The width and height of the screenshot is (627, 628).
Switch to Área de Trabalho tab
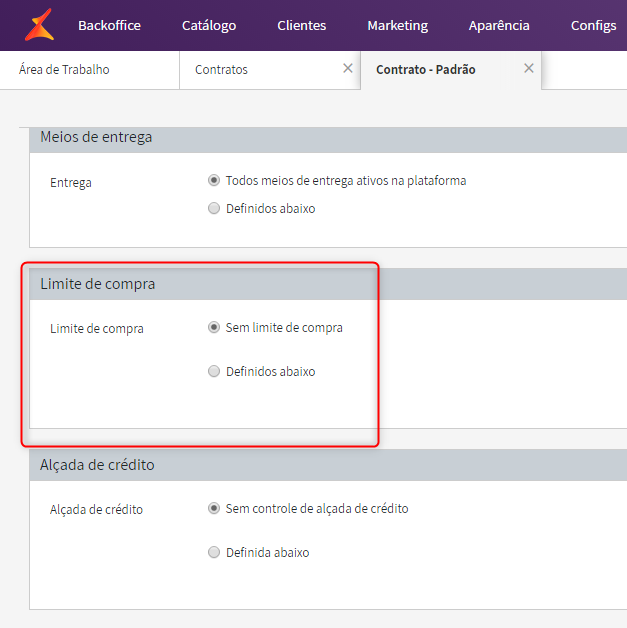[x=90, y=70]
